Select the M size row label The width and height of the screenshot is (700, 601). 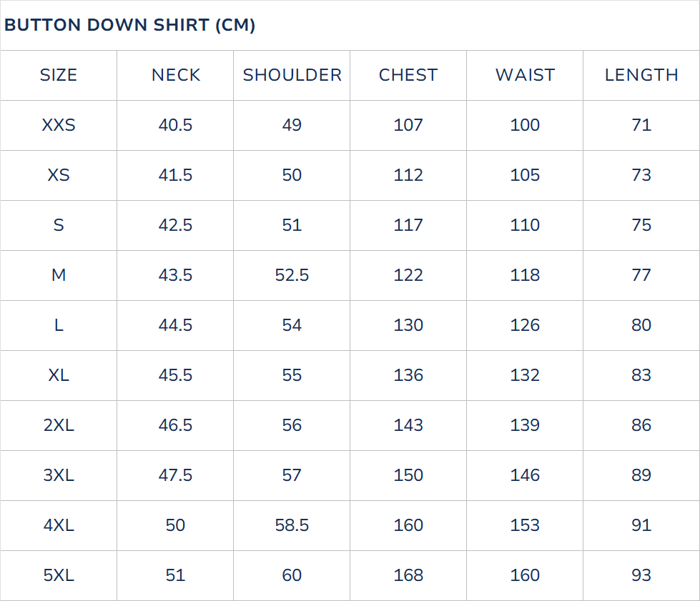pos(59,275)
